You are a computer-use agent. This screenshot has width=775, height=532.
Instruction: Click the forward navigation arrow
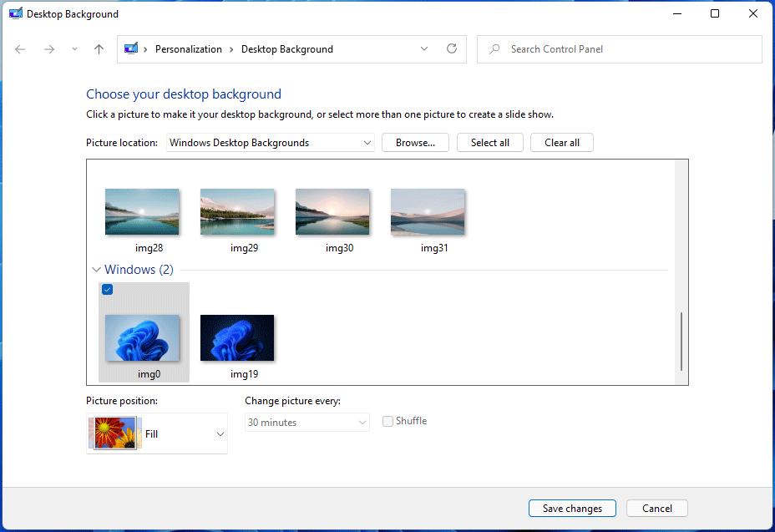point(49,49)
